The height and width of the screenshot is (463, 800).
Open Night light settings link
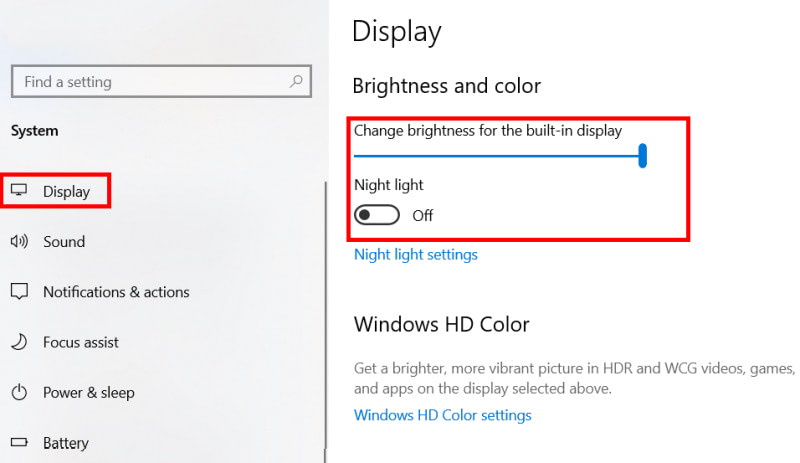(x=416, y=254)
